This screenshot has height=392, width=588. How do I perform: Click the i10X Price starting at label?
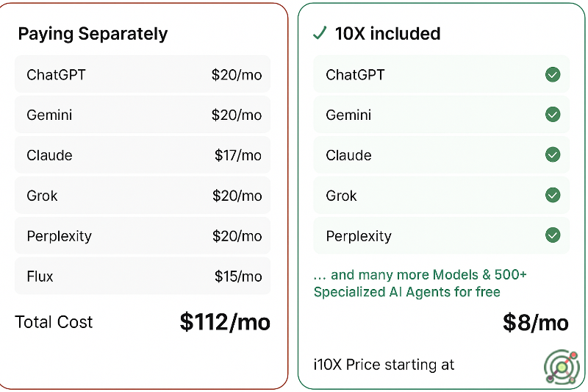[384, 364]
